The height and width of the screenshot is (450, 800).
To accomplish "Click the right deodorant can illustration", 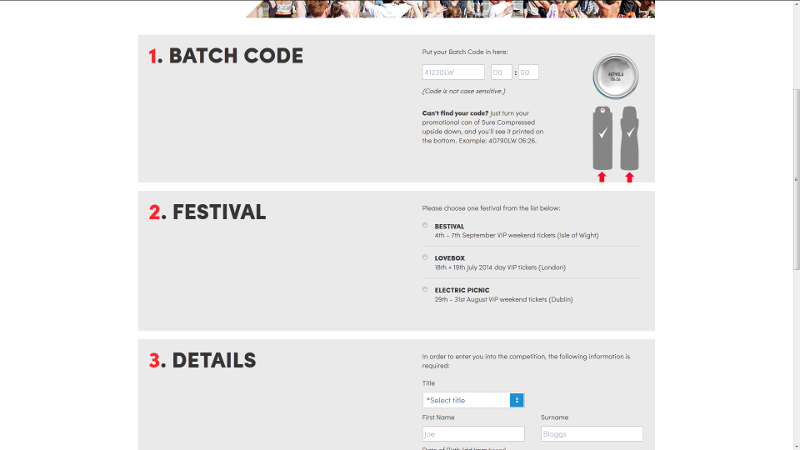I will (630, 138).
